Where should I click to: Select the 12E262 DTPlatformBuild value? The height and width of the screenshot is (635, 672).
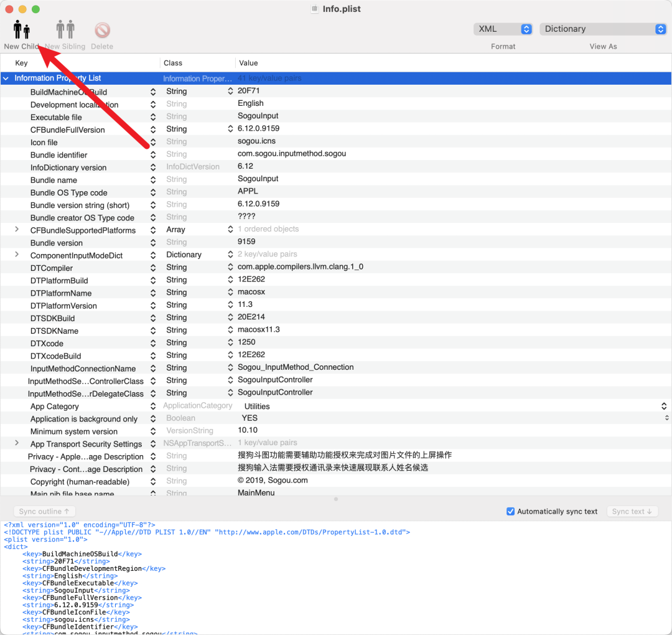(x=251, y=279)
